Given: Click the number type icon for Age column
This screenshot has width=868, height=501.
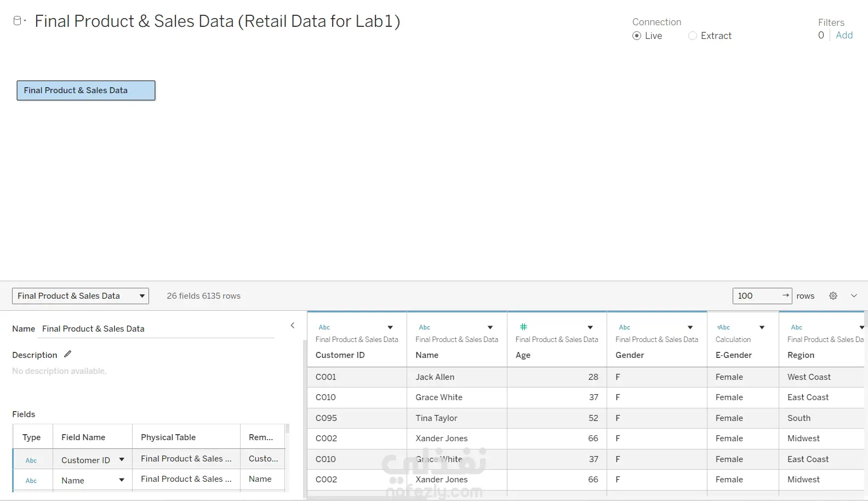Looking at the screenshot, I should (x=523, y=327).
